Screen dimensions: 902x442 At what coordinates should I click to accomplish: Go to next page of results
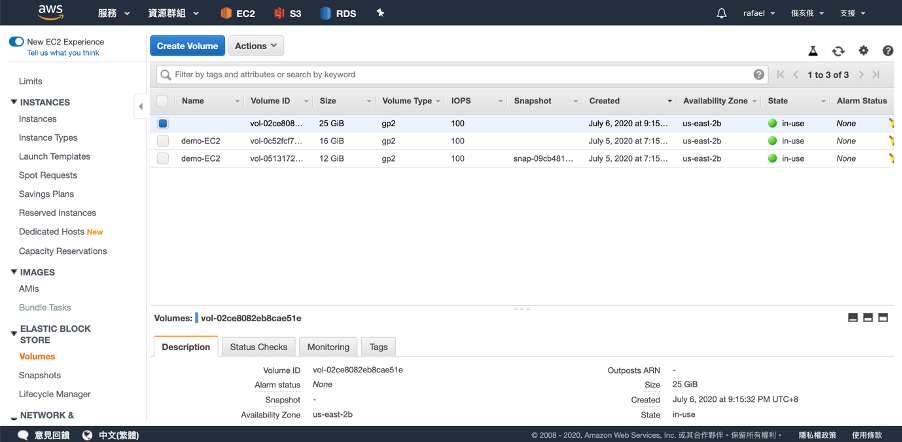[x=861, y=74]
